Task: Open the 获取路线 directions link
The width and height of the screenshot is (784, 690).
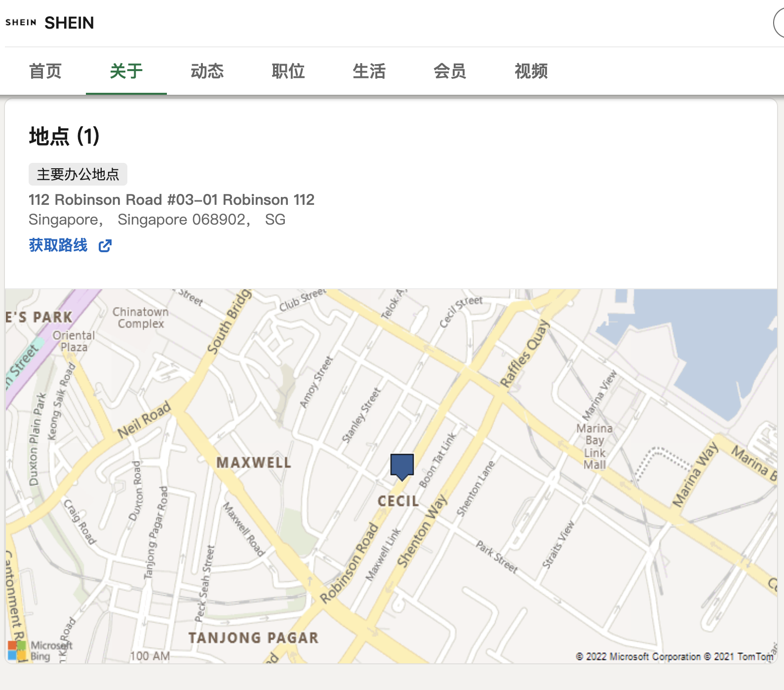Action: click(58, 245)
